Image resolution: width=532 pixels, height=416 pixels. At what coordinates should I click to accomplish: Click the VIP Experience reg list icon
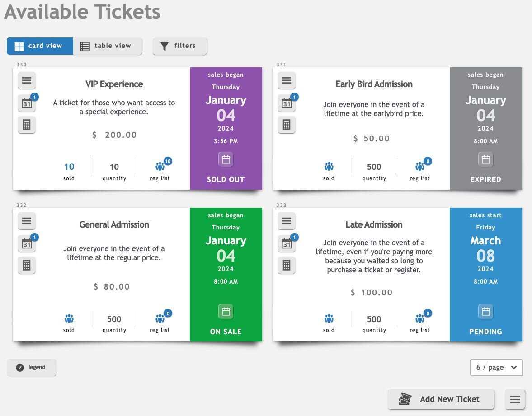160,167
